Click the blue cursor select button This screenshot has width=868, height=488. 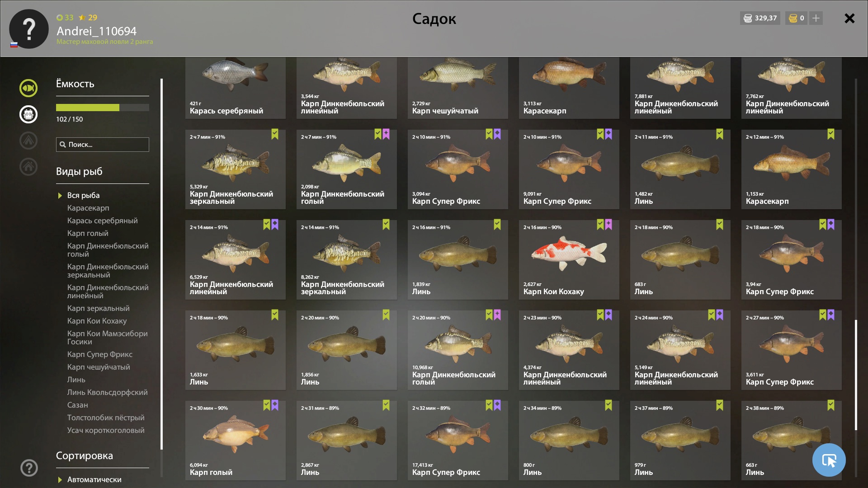click(829, 460)
